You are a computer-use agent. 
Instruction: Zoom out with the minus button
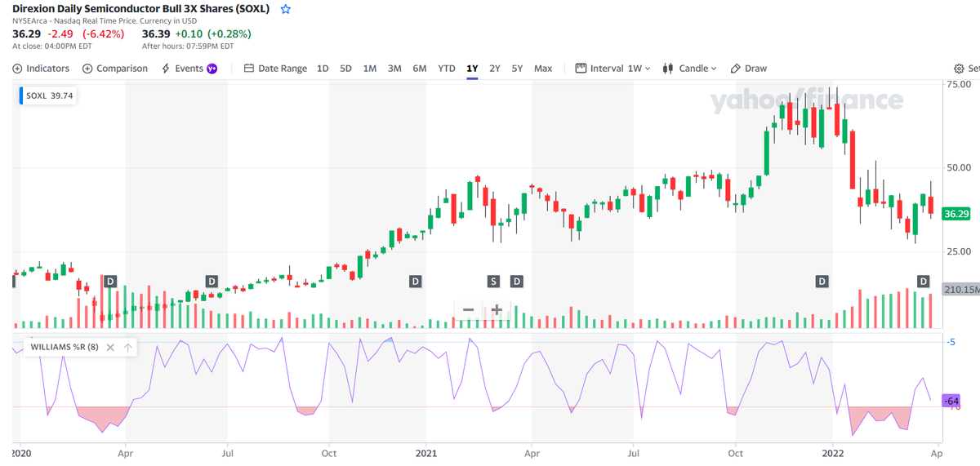point(469,310)
